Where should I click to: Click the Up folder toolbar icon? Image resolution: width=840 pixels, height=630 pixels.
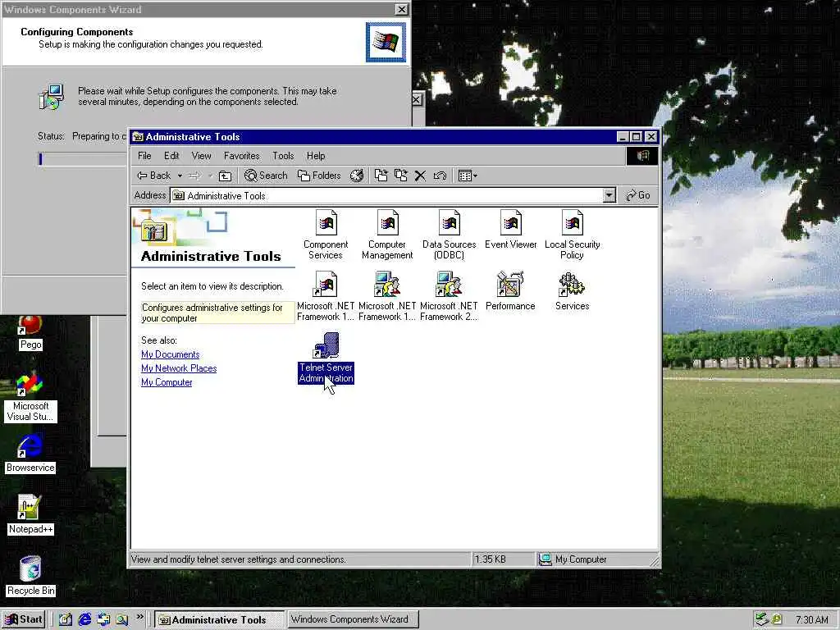[x=226, y=176]
